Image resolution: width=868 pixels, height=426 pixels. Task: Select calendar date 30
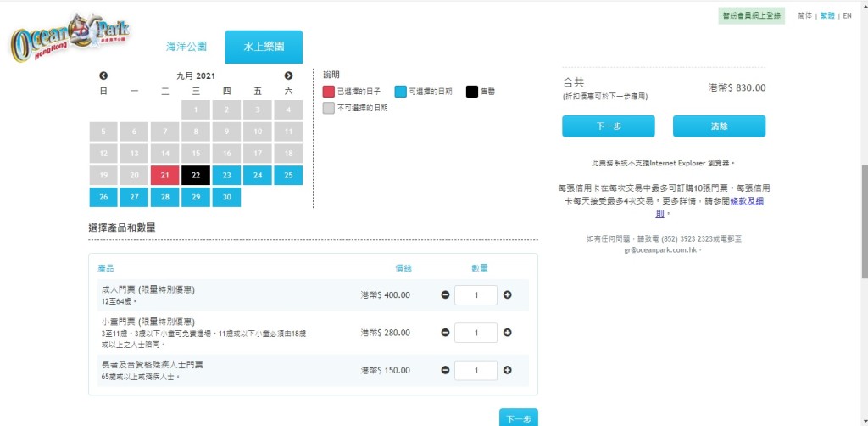[x=227, y=197]
